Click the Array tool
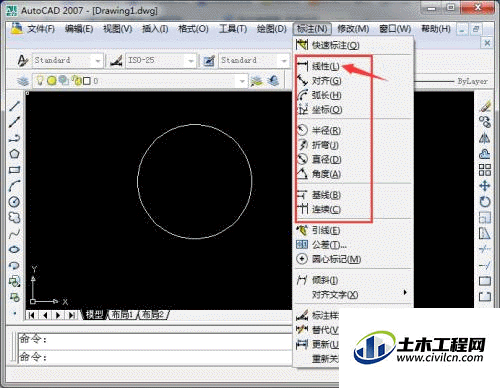The height and width of the screenshot is (388, 500). coord(485,170)
